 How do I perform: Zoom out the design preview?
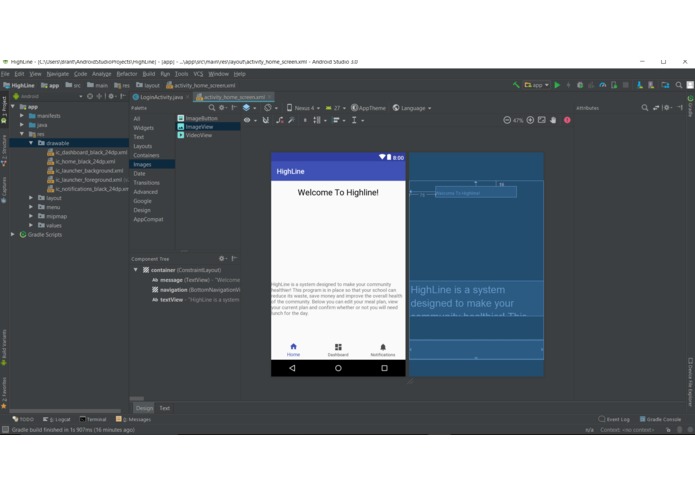click(x=507, y=120)
